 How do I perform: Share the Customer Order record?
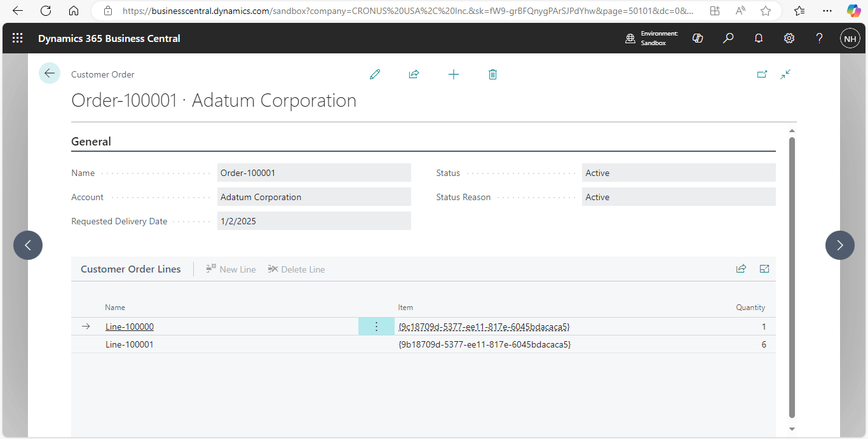tap(414, 74)
